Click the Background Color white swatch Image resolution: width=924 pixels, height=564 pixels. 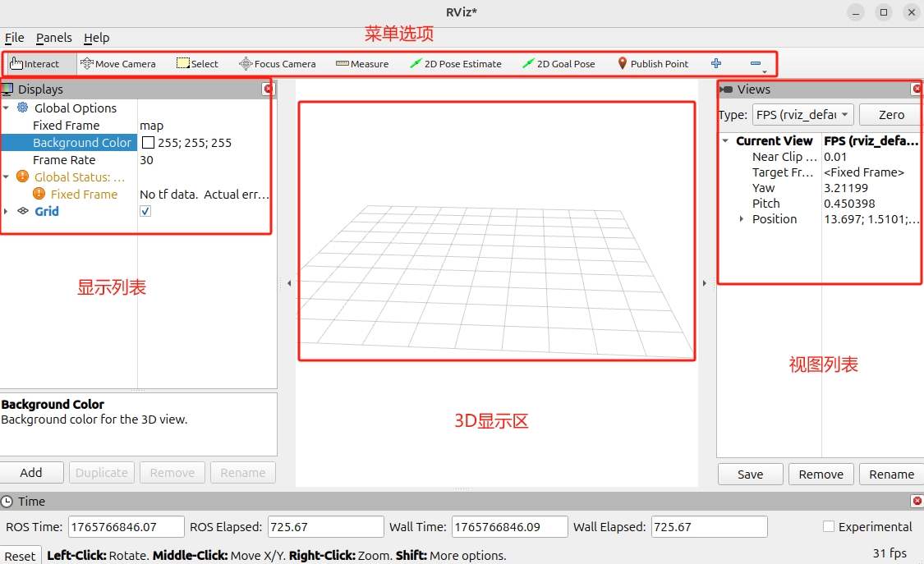(x=148, y=143)
